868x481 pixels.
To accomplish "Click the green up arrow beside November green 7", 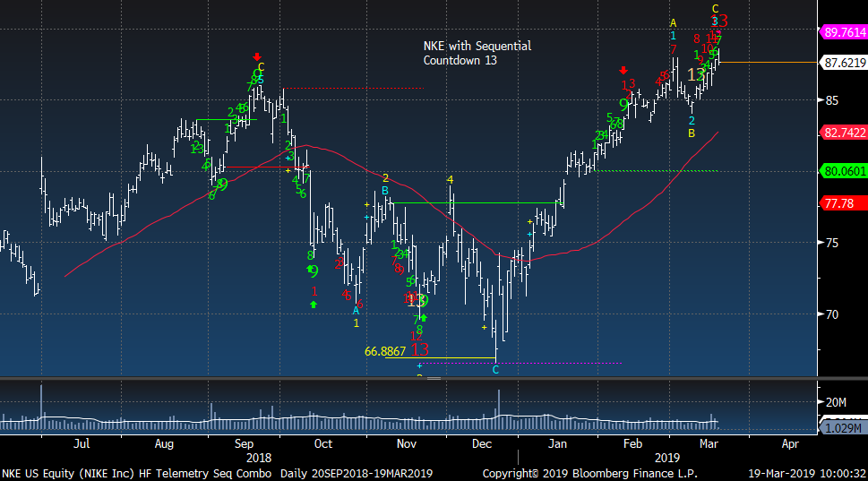I will (x=424, y=318).
